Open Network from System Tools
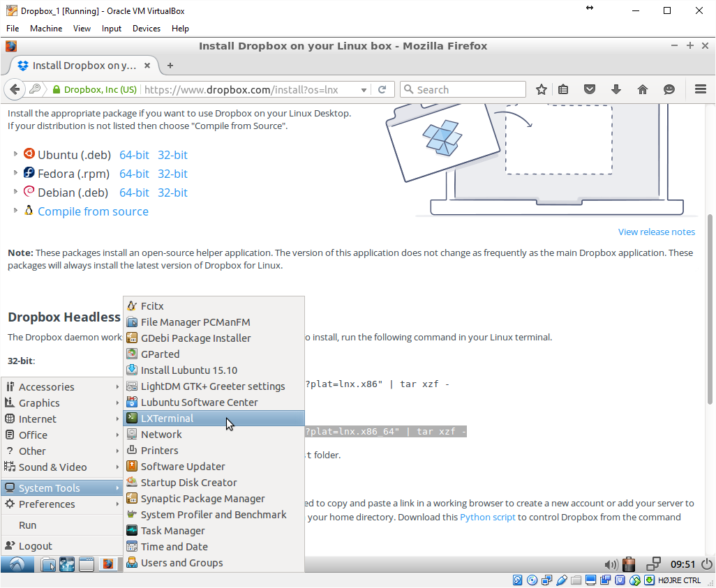 click(x=214, y=434)
